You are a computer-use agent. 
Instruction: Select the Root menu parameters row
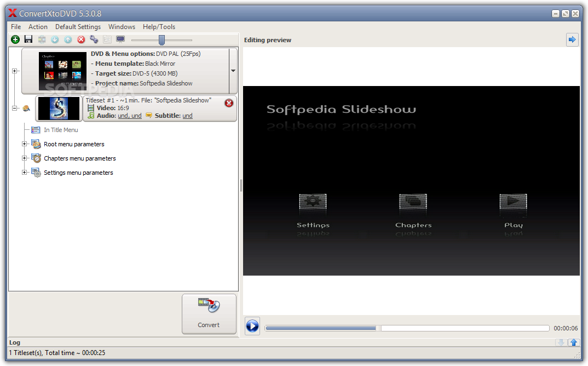[x=74, y=144]
